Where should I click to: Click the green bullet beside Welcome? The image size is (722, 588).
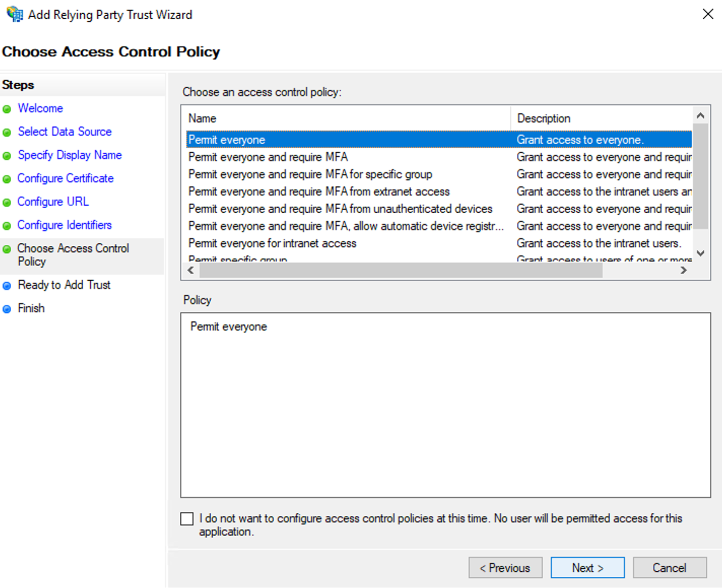[7, 109]
